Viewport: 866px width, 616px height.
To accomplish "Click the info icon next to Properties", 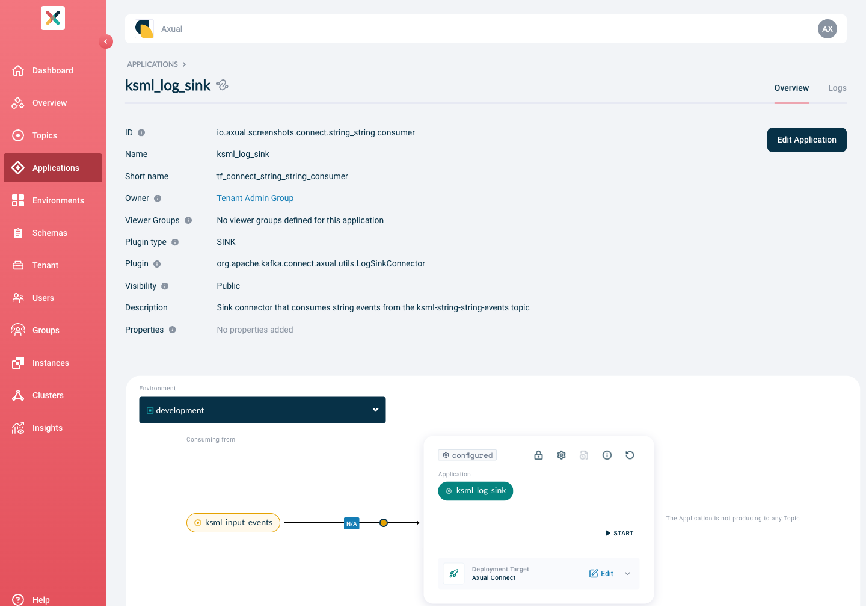I will pos(172,330).
